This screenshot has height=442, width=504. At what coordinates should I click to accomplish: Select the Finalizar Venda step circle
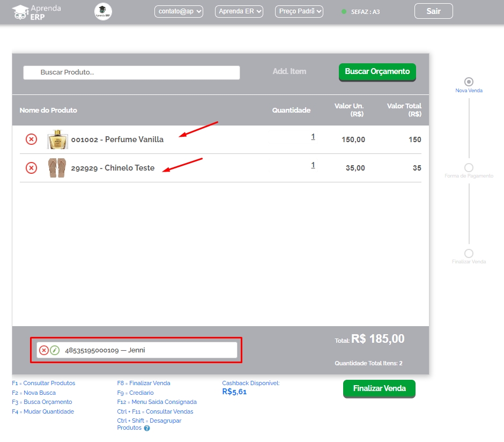coord(469,253)
